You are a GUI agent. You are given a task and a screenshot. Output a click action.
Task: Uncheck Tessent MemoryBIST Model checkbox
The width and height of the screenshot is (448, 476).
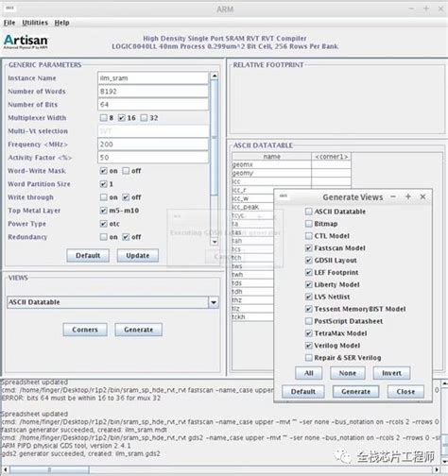coord(309,309)
